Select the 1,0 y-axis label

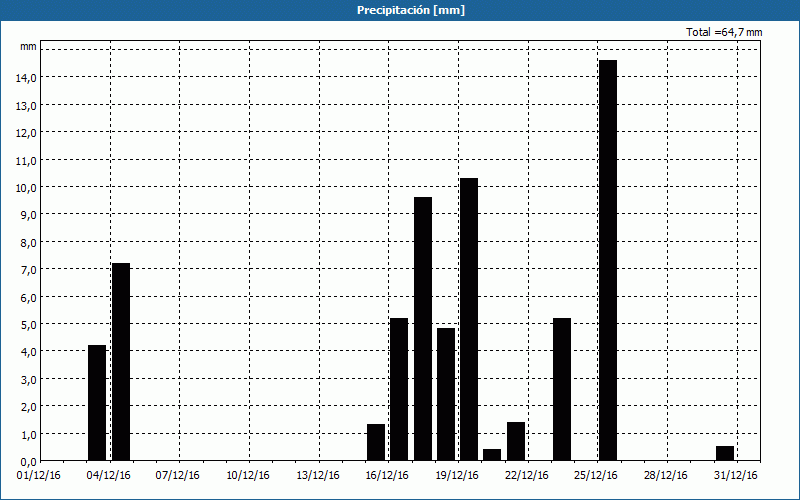(29, 435)
